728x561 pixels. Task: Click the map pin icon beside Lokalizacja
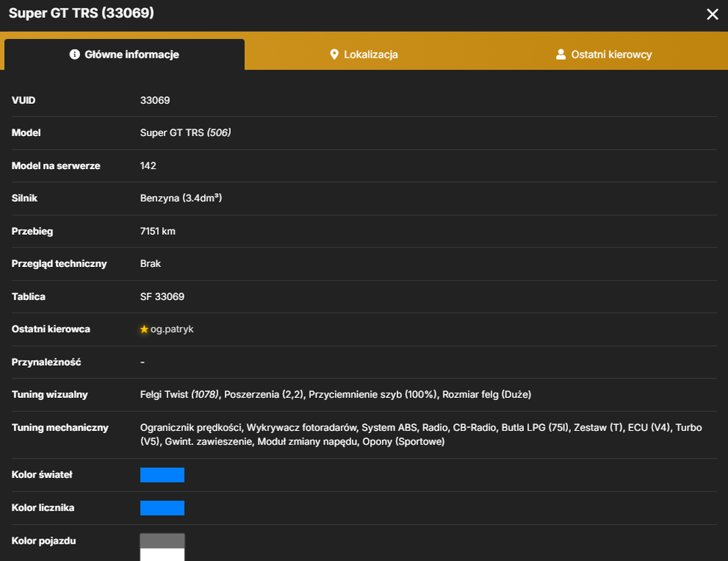click(x=334, y=55)
